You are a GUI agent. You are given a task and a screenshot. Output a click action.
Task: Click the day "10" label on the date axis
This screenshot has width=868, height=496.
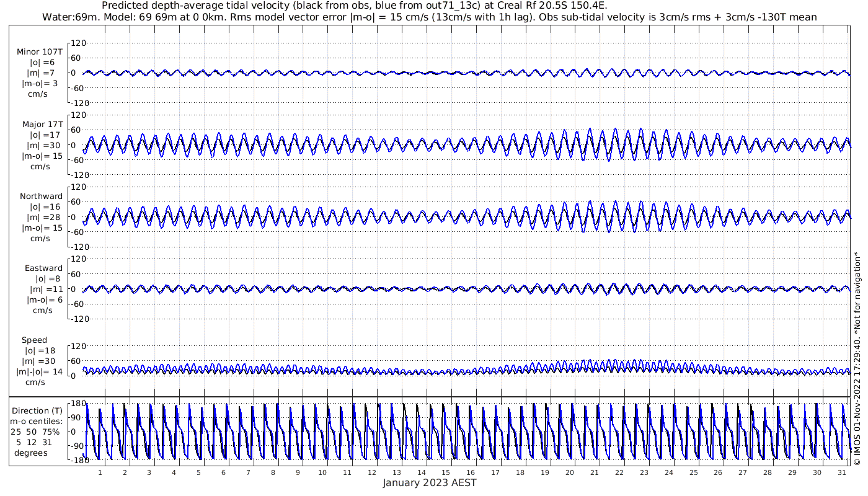click(322, 472)
